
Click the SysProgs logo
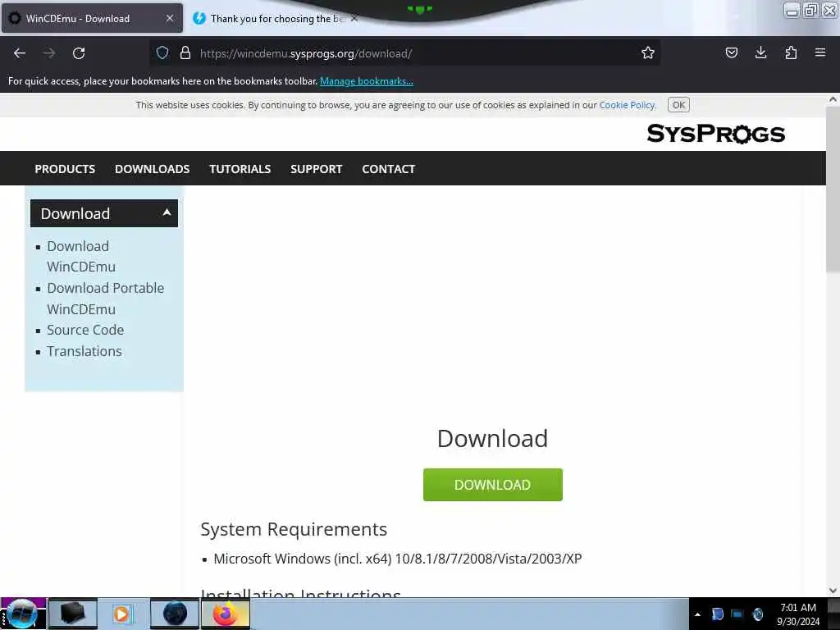tap(715, 134)
